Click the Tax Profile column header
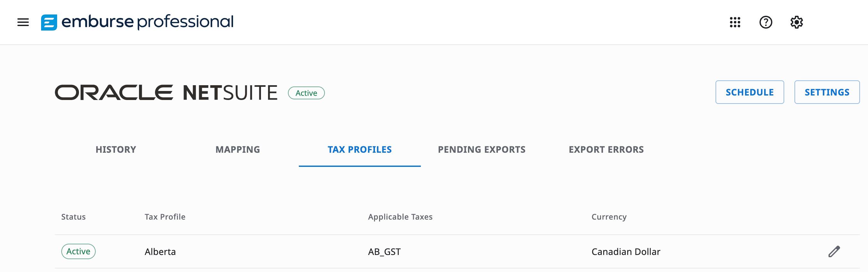This screenshot has width=868, height=272. pyautogui.click(x=165, y=217)
